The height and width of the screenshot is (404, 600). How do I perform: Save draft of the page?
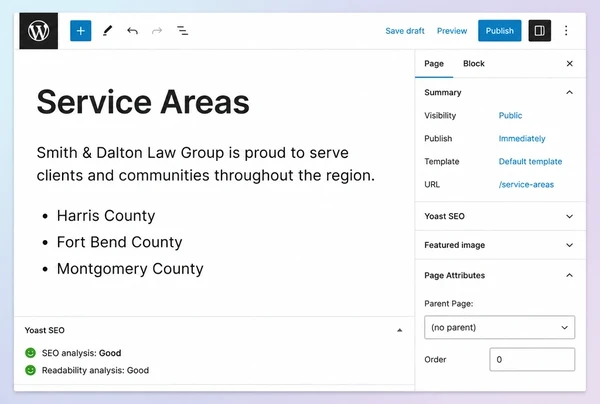(x=405, y=31)
